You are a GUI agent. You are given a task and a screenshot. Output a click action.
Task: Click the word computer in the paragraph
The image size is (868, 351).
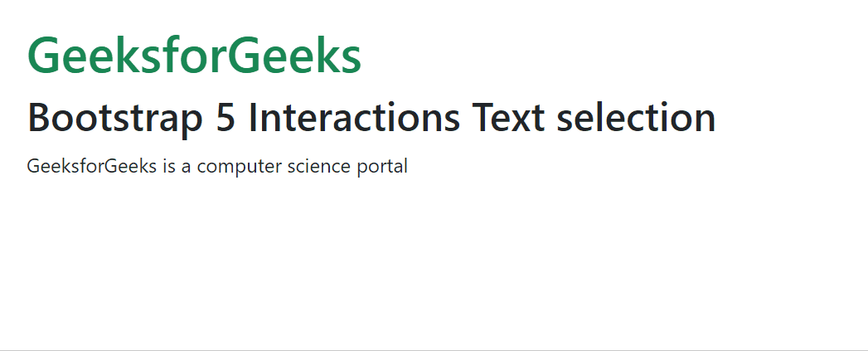pos(240,167)
